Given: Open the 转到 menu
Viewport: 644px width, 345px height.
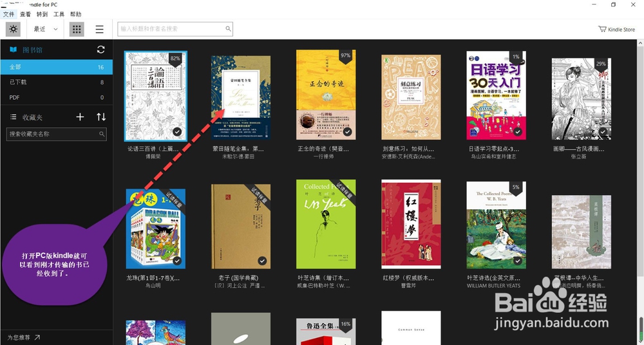Looking at the screenshot, I should (x=42, y=14).
